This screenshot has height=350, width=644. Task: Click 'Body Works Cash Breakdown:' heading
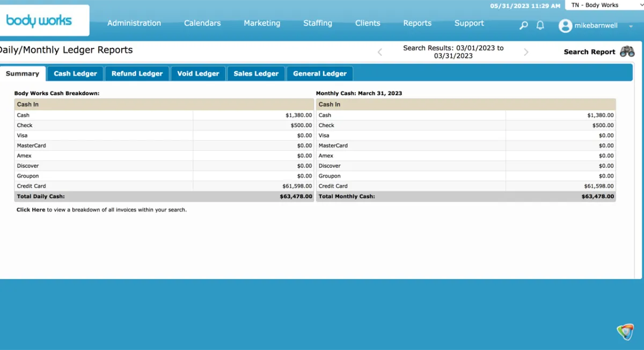tap(57, 93)
